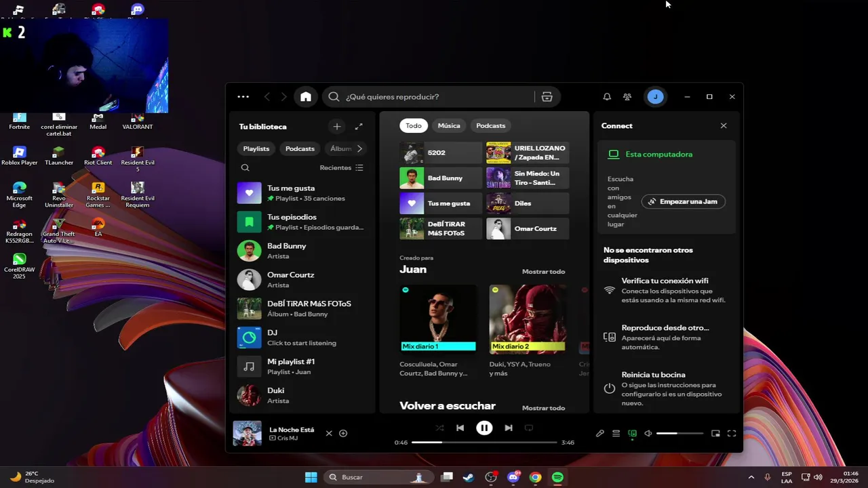
Task: Show all Creado para Juan items
Action: pos(543,271)
